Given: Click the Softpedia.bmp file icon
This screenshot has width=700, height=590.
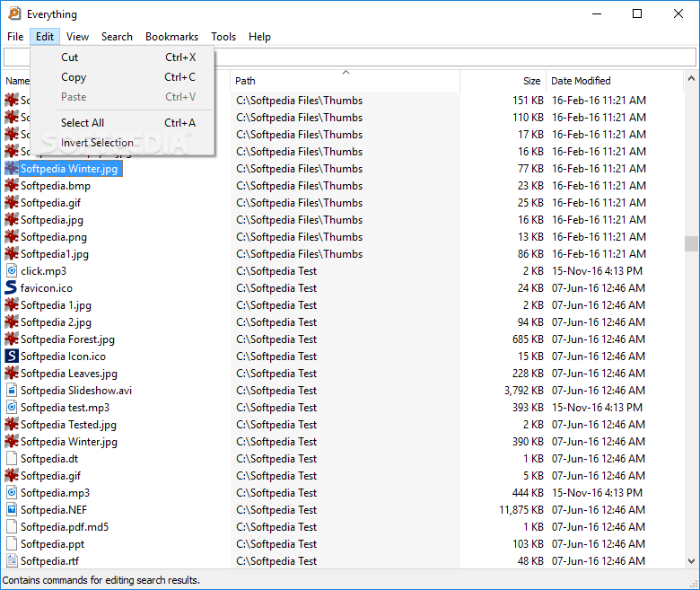Looking at the screenshot, I should click(12, 186).
